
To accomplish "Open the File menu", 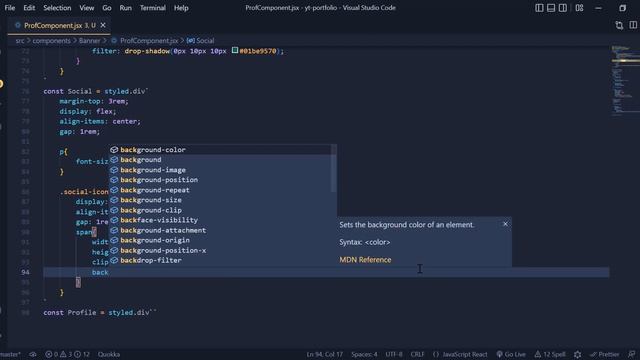I will [9, 8].
